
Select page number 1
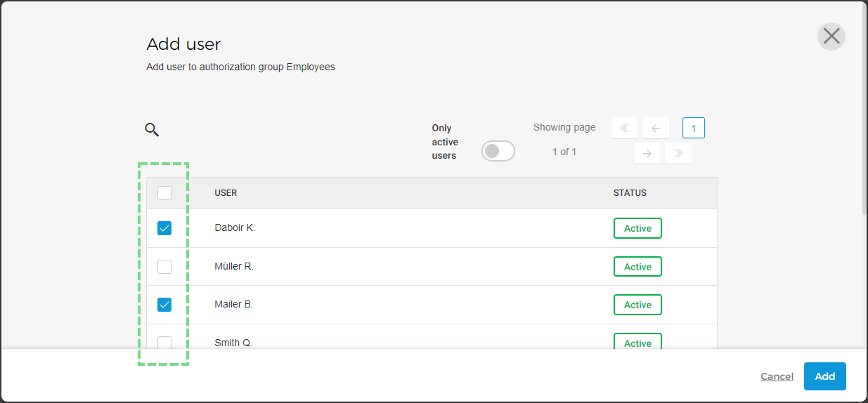pyautogui.click(x=694, y=128)
